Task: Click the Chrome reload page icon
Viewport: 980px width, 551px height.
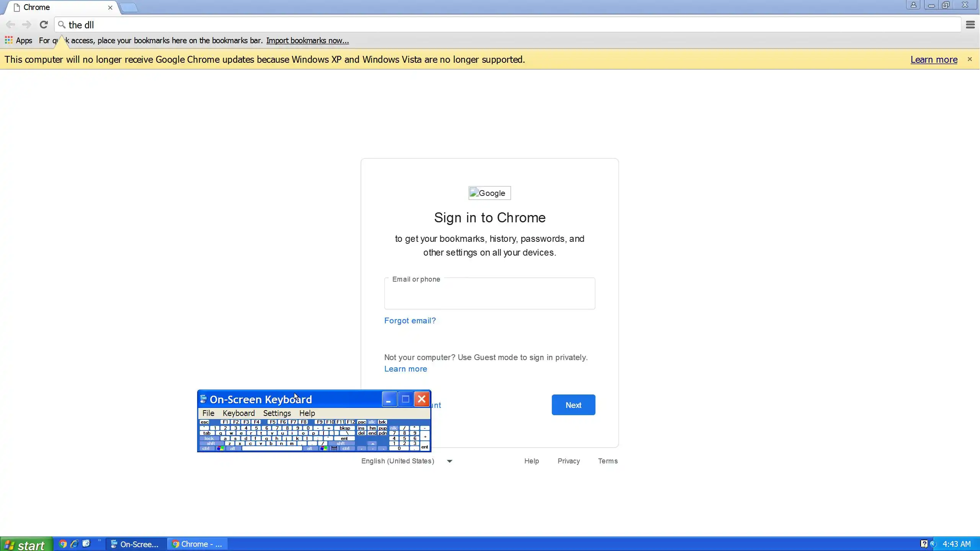Action: pyautogui.click(x=44, y=25)
